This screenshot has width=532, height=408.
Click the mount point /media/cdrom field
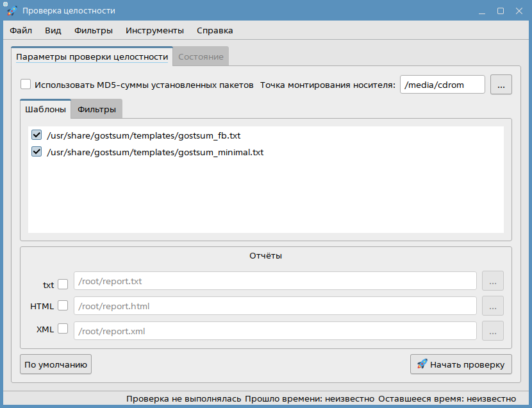tap(442, 85)
